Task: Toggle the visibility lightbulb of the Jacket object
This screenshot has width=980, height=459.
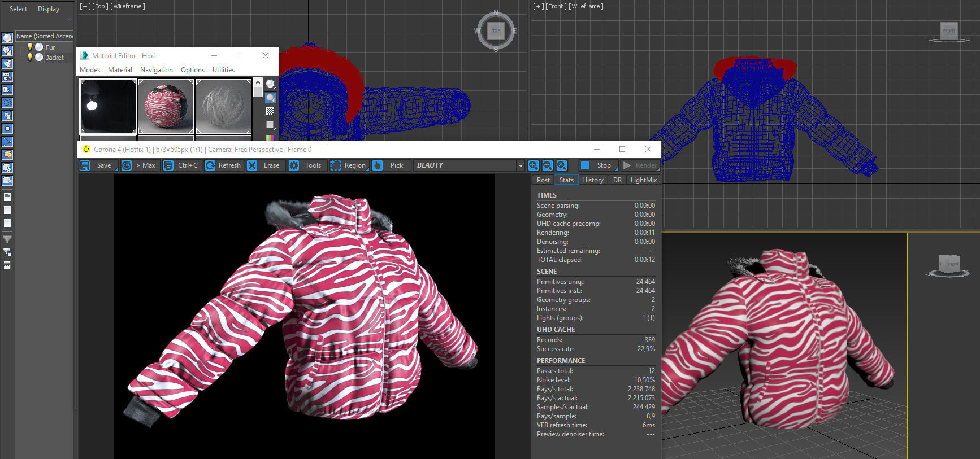Action: pos(30,58)
